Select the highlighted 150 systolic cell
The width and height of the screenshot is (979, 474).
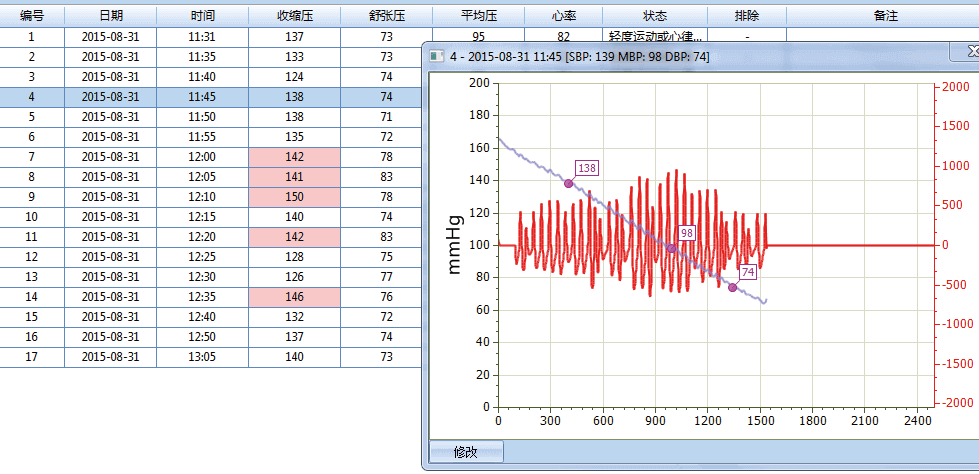[294, 197]
